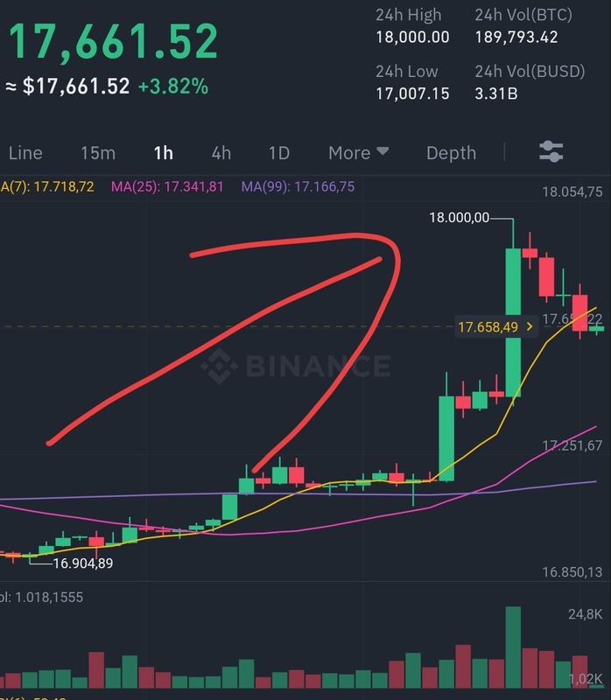Click the arrow beside 17.658,49 price tag
The height and width of the screenshot is (700, 611).
[x=530, y=326]
